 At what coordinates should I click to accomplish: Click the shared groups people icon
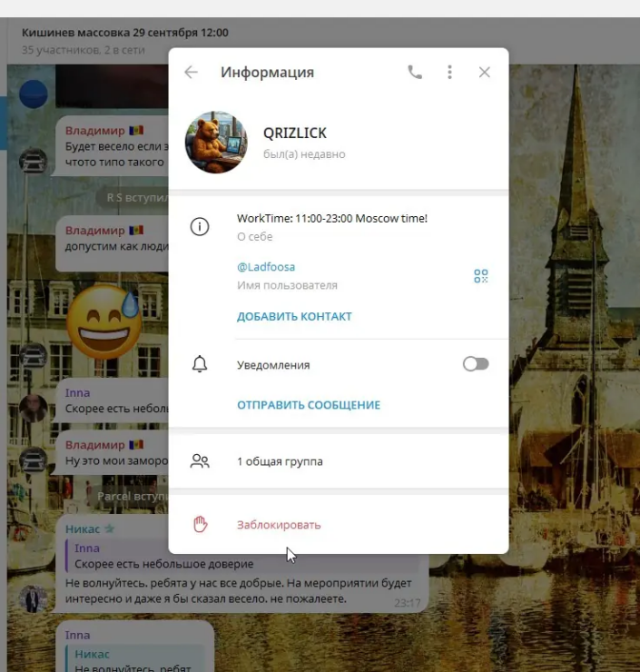click(200, 461)
